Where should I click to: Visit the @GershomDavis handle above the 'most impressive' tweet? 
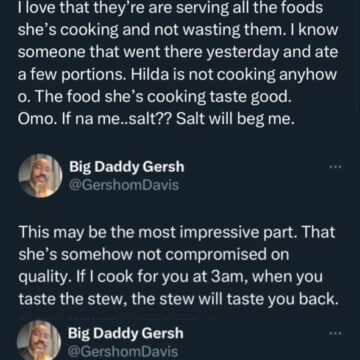[x=124, y=185]
